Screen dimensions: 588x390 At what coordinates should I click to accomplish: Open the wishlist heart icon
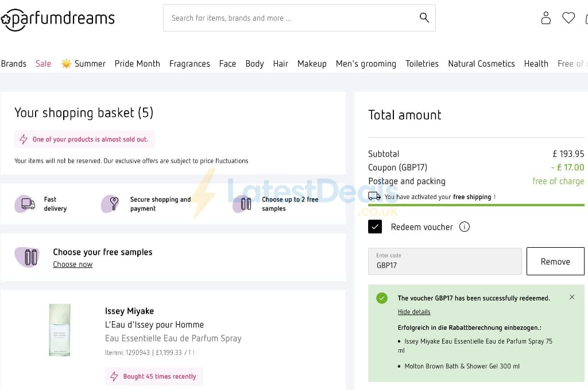coord(568,18)
